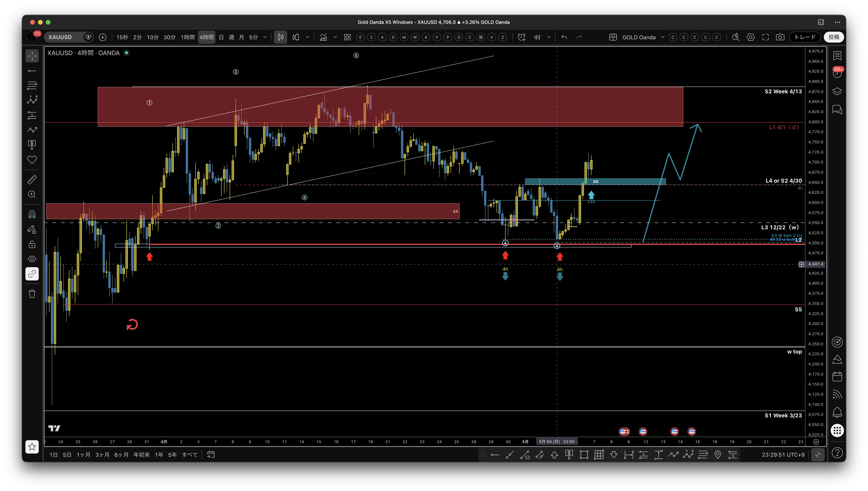Switch to the 週 weekly timeframe

coord(231,37)
